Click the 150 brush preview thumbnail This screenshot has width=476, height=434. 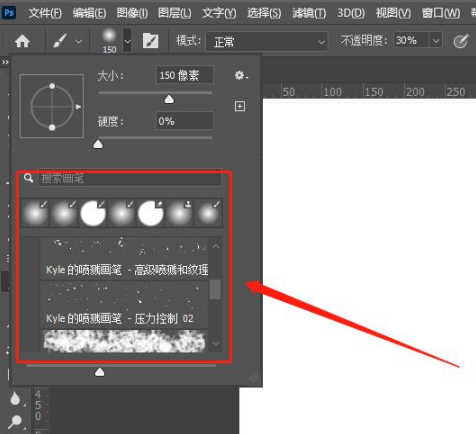(109, 41)
